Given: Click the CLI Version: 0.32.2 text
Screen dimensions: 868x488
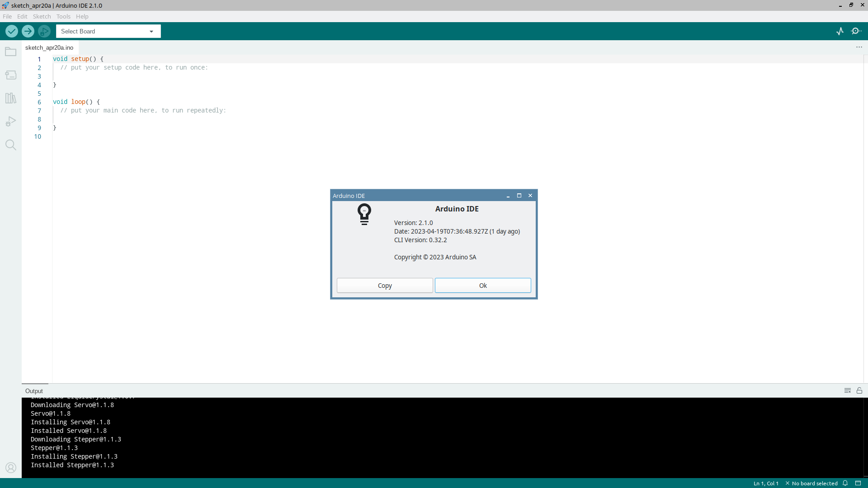Looking at the screenshot, I should (x=420, y=240).
